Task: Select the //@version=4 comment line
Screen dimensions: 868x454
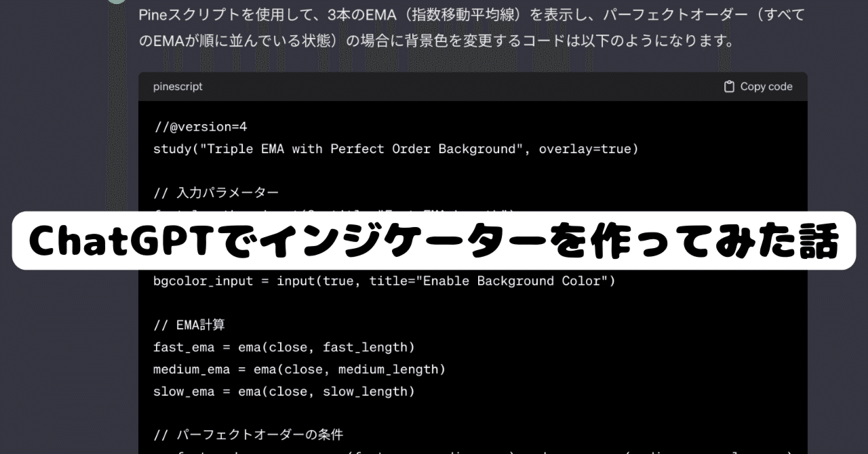Action: 199,126
